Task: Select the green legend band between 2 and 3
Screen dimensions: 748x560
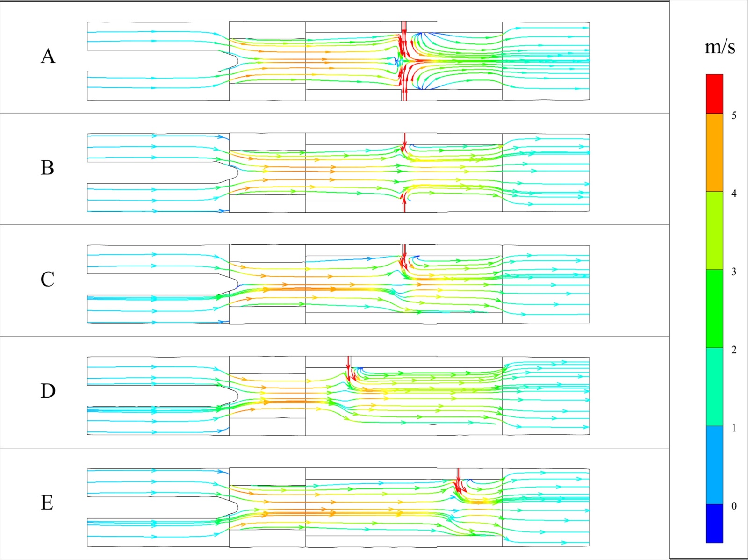Action: pos(714,309)
